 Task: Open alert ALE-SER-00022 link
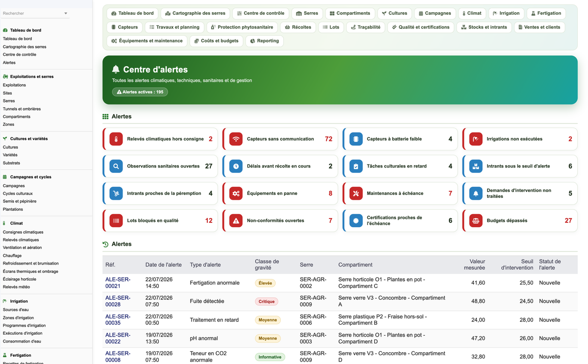118,338
